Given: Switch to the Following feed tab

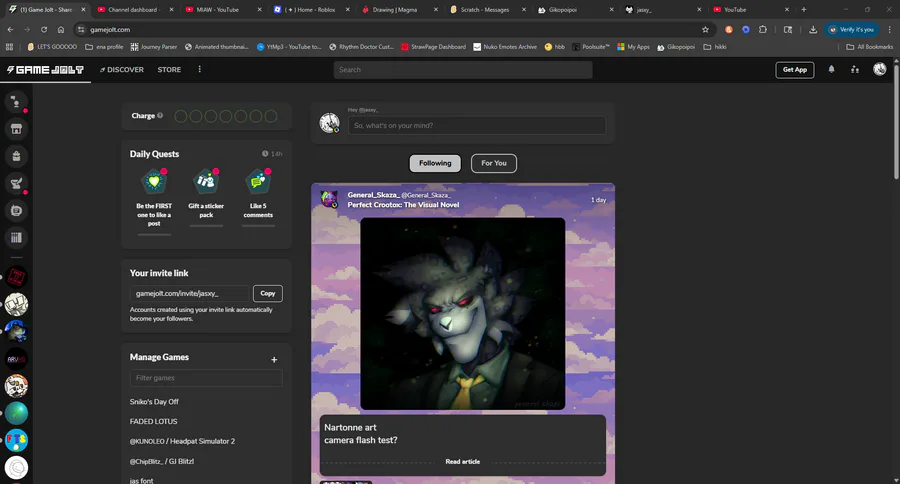Looking at the screenshot, I should pyautogui.click(x=435, y=163).
